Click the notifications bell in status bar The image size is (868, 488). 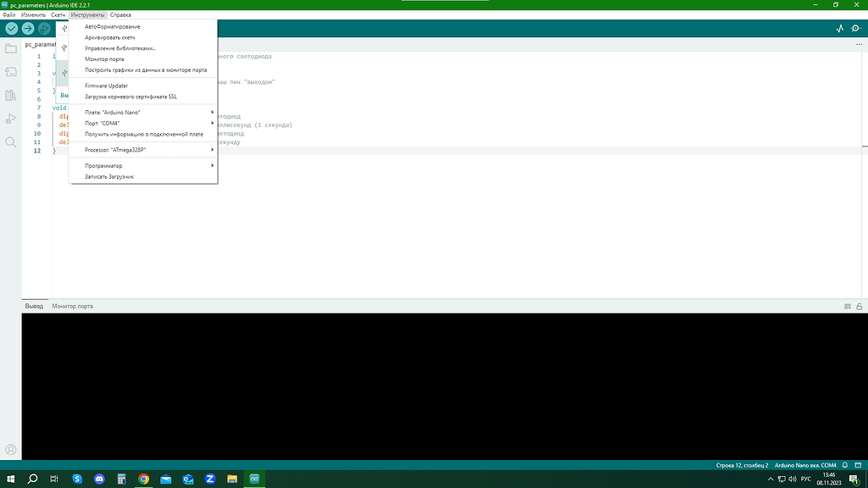845,465
